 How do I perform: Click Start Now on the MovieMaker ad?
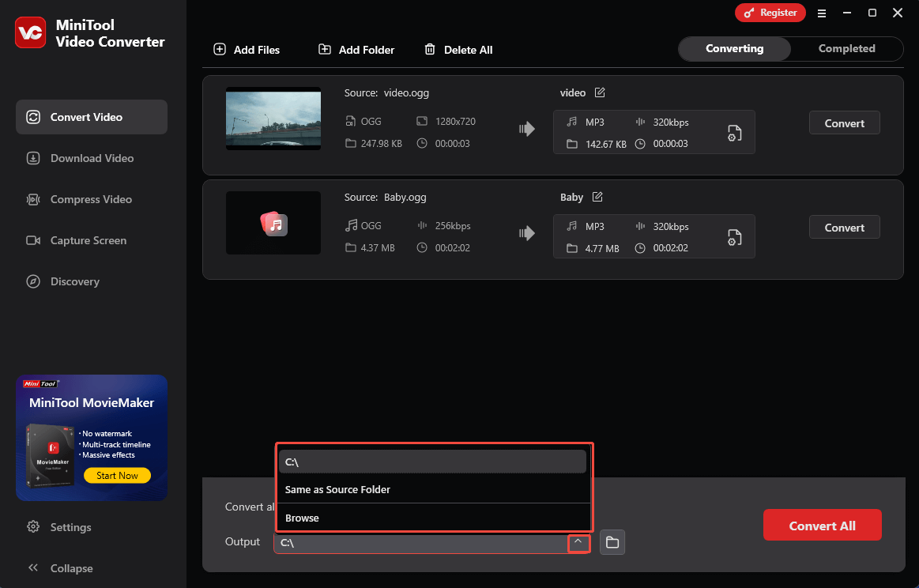tap(117, 476)
